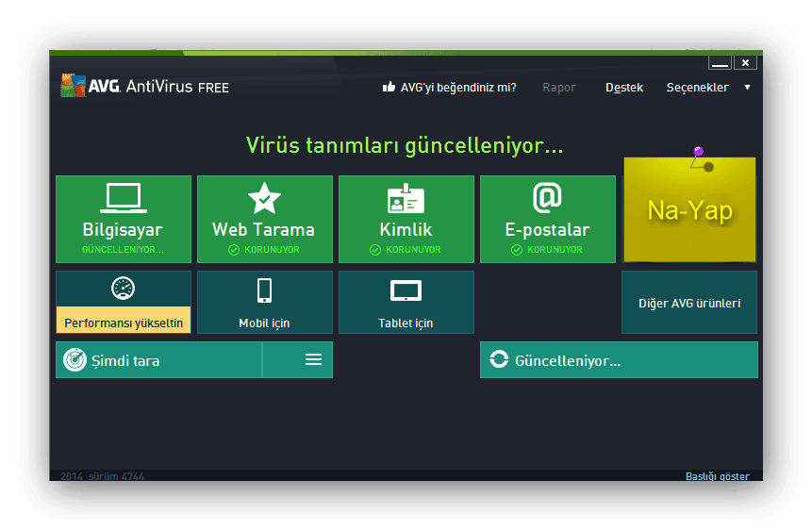Click Başlığı göster link
This screenshot has height=530, width=812.
pyautogui.click(x=718, y=476)
